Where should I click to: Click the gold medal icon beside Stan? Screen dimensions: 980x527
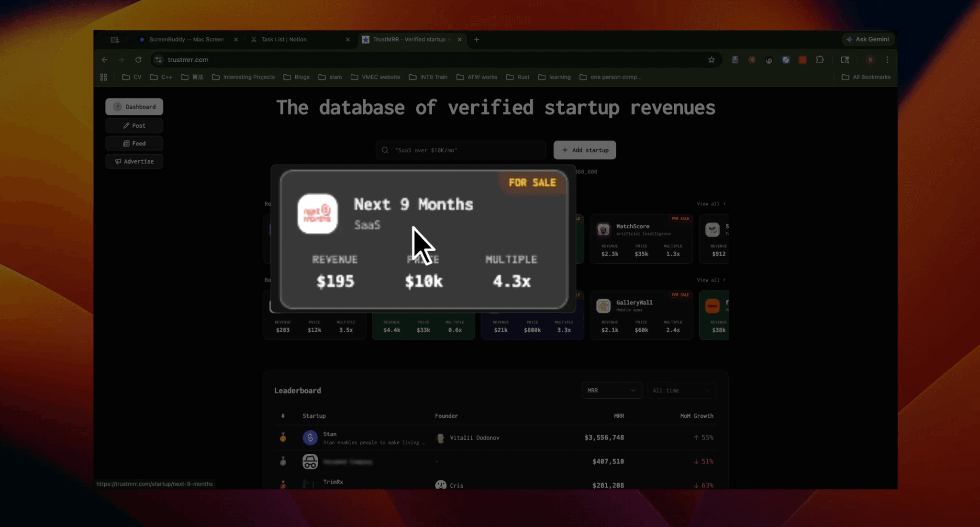[x=283, y=437]
